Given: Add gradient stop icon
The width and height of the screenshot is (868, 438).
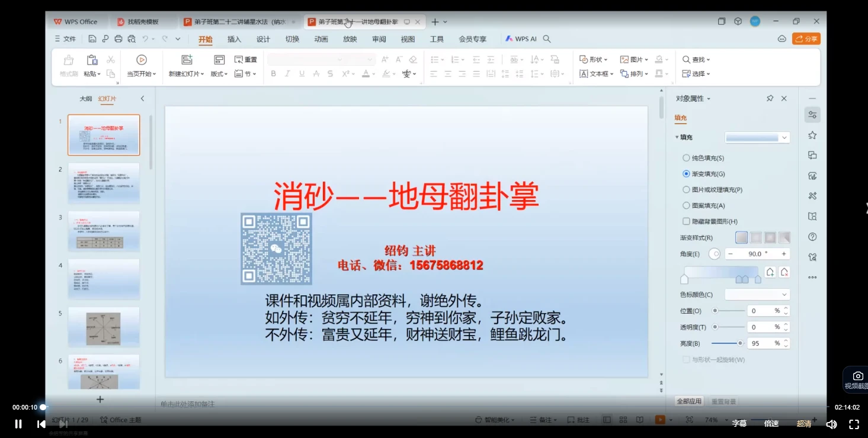Looking at the screenshot, I should 770,272.
